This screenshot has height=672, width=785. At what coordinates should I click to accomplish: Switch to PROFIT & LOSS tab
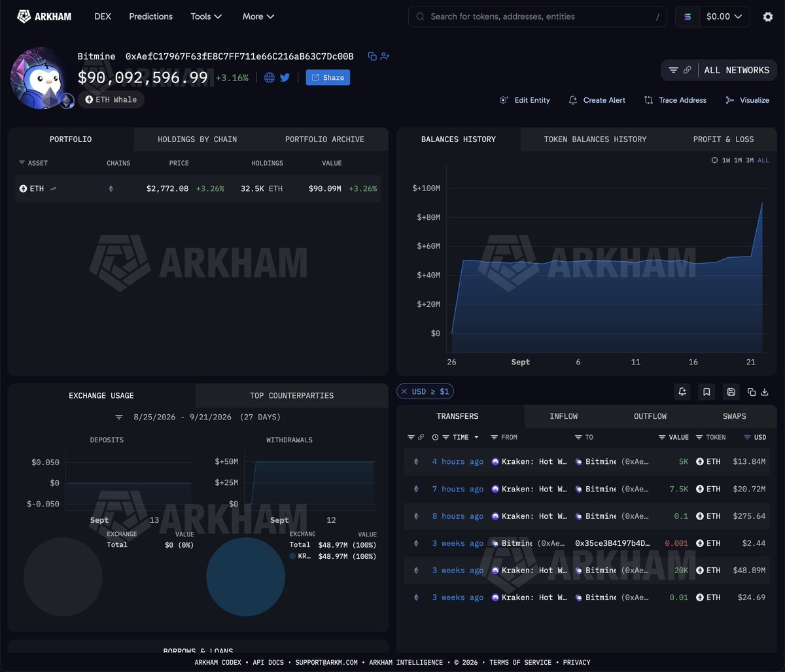[724, 139]
